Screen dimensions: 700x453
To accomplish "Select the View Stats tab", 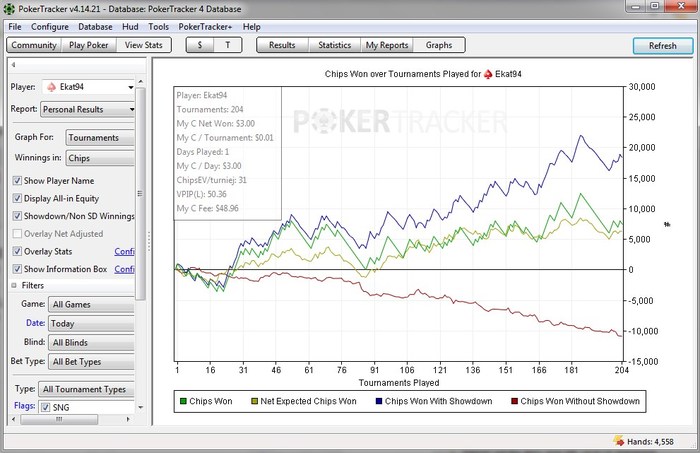I will tap(143, 45).
